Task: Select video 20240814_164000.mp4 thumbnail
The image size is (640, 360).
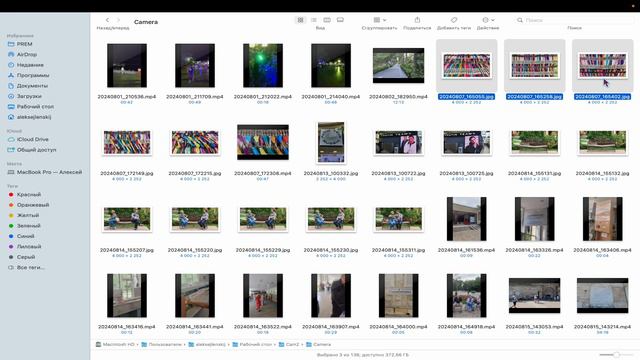Action: tap(398, 296)
